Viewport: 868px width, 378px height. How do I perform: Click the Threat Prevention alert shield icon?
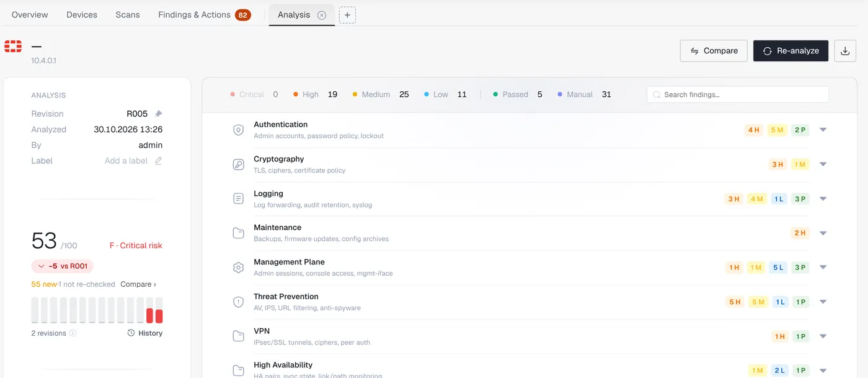(x=238, y=302)
